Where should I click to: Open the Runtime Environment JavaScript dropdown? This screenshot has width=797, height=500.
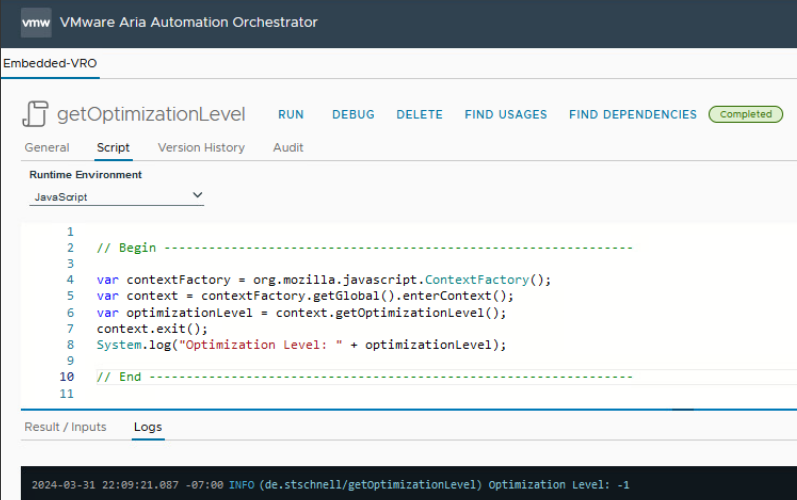coord(116,197)
